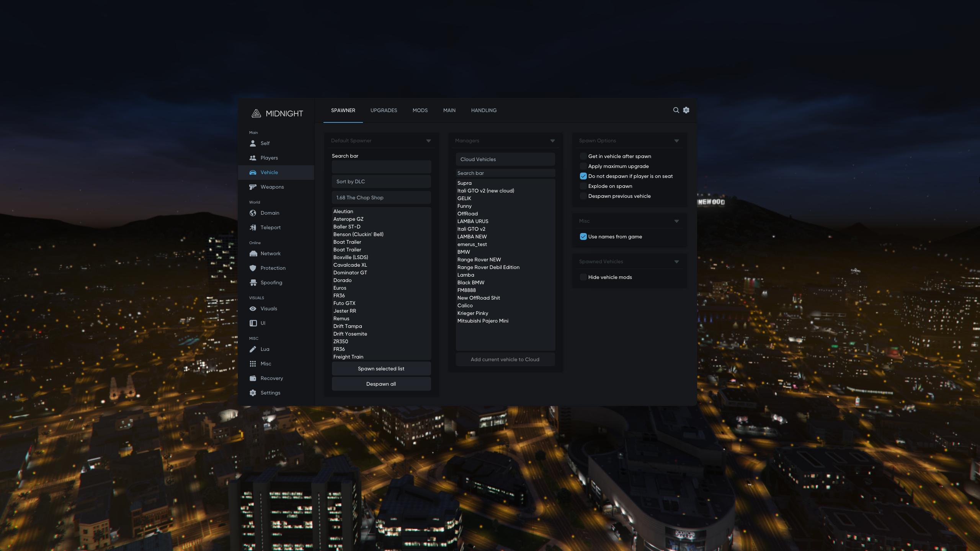This screenshot has height=551, width=980.
Task: Expand the Spawn Options panel dropdown
Action: click(x=676, y=140)
